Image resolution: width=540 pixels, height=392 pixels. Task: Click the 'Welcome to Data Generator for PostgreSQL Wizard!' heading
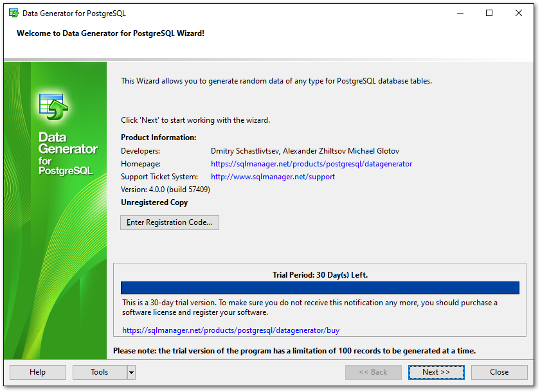(x=111, y=33)
